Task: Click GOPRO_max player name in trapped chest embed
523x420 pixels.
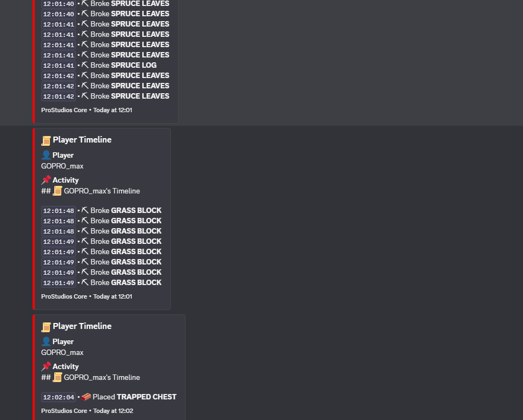Action: tap(62, 352)
